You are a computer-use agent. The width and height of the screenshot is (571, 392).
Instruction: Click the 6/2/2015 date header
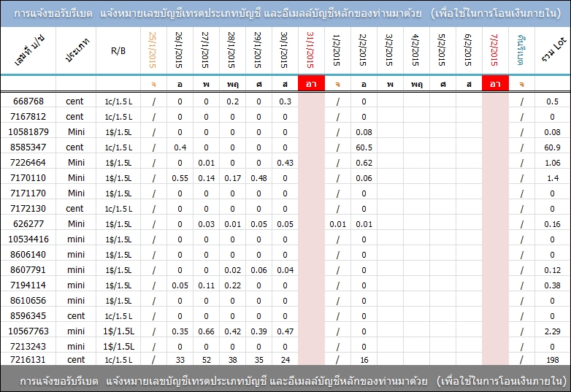[468, 50]
